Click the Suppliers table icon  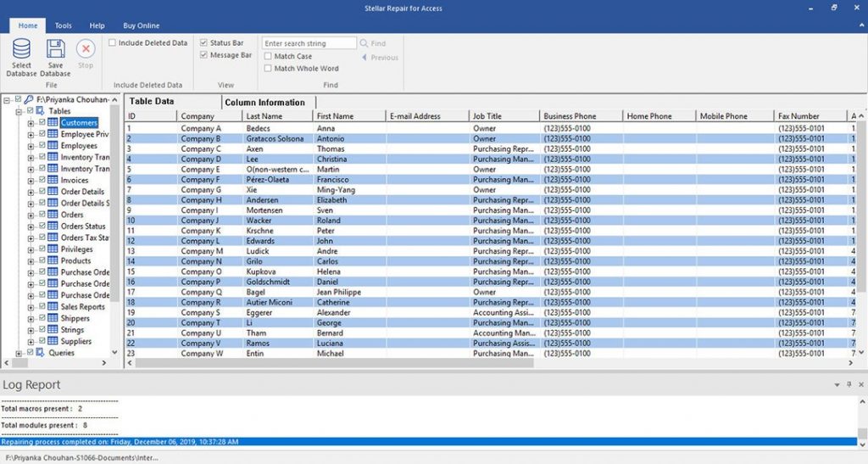pos(53,341)
